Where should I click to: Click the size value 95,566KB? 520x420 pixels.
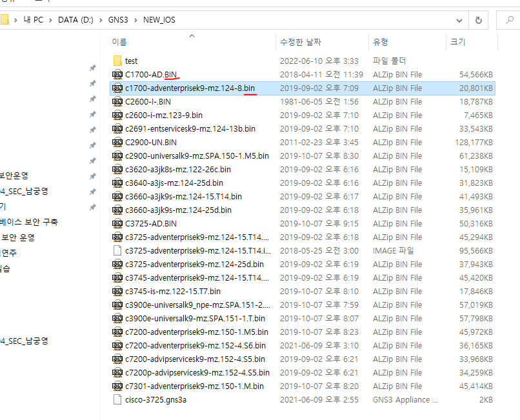(x=476, y=250)
